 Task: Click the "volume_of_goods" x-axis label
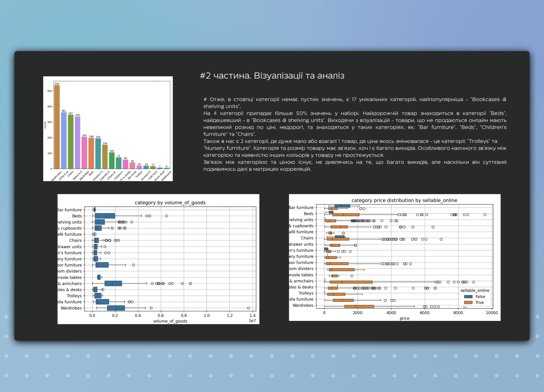(x=170, y=321)
